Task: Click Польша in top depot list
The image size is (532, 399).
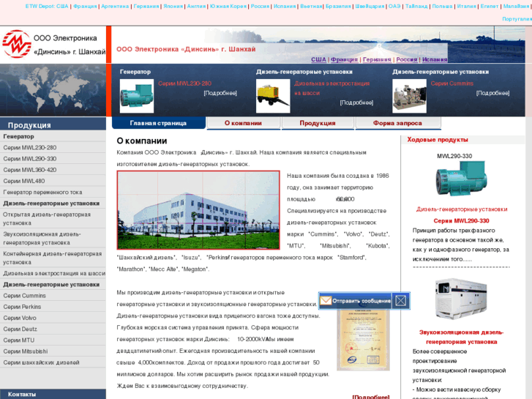Action: (x=442, y=6)
